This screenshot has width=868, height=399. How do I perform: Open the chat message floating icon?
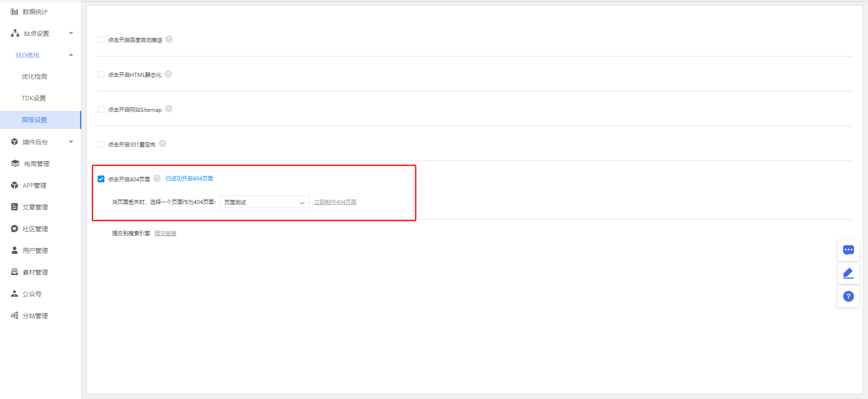[x=848, y=250]
